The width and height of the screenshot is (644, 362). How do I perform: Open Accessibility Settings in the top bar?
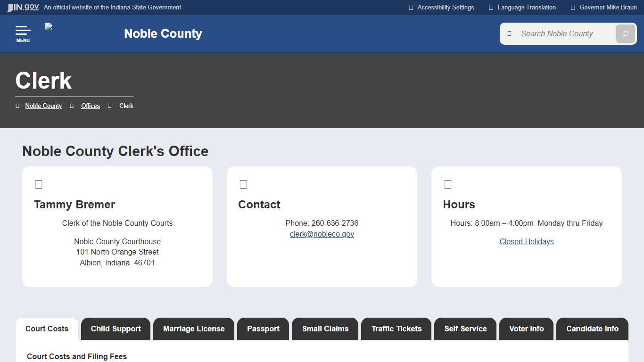pos(440,7)
